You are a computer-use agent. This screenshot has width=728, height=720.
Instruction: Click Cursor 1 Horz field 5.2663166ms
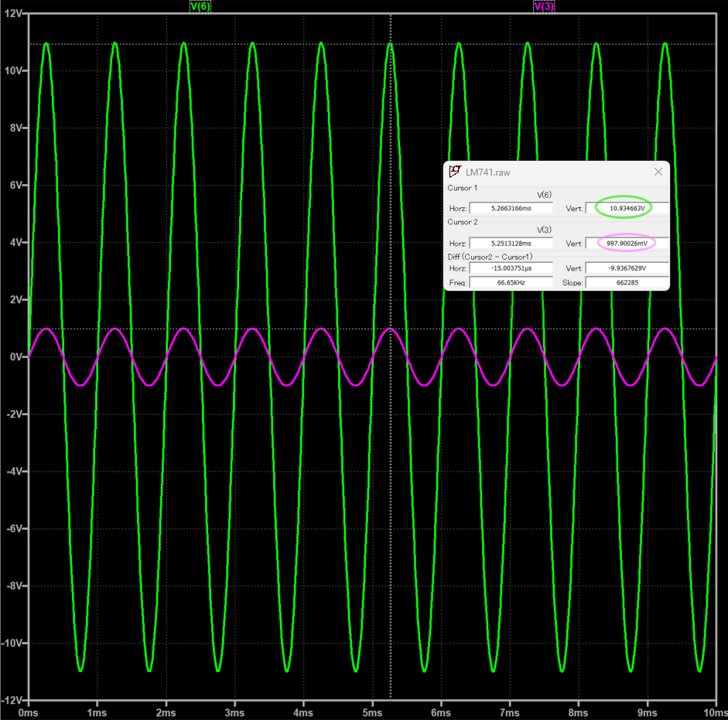click(511, 209)
